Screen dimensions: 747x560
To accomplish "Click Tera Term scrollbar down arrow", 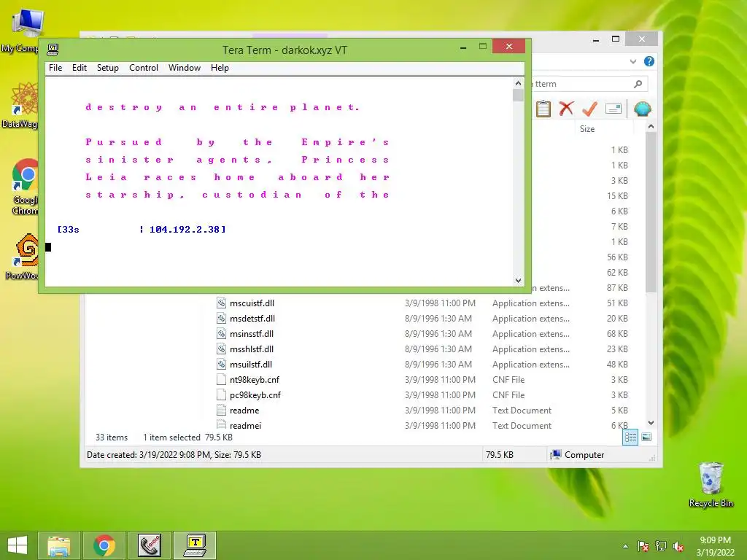I will point(519,281).
